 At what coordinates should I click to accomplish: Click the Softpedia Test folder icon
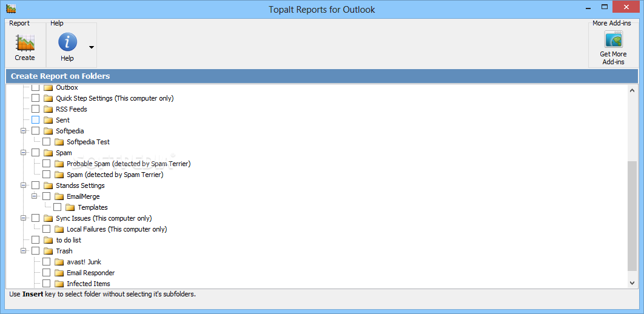pyautogui.click(x=59, y=142)
